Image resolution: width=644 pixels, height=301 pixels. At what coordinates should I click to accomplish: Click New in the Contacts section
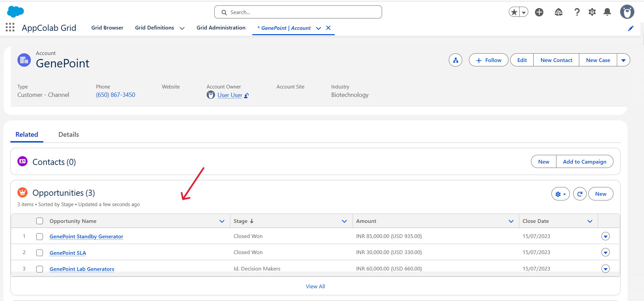point(544,162)
